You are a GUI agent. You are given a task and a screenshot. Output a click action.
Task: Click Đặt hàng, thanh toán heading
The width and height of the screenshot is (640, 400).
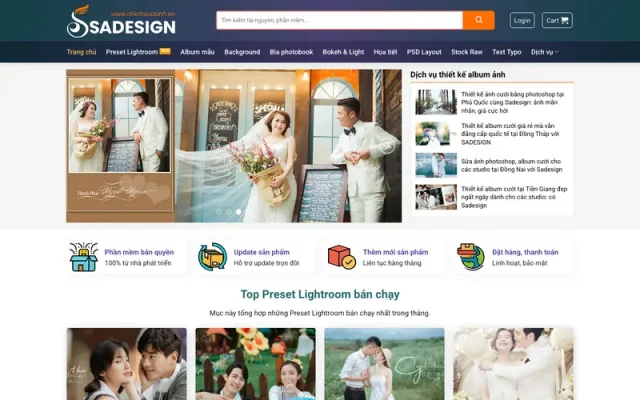pos(525,252)
